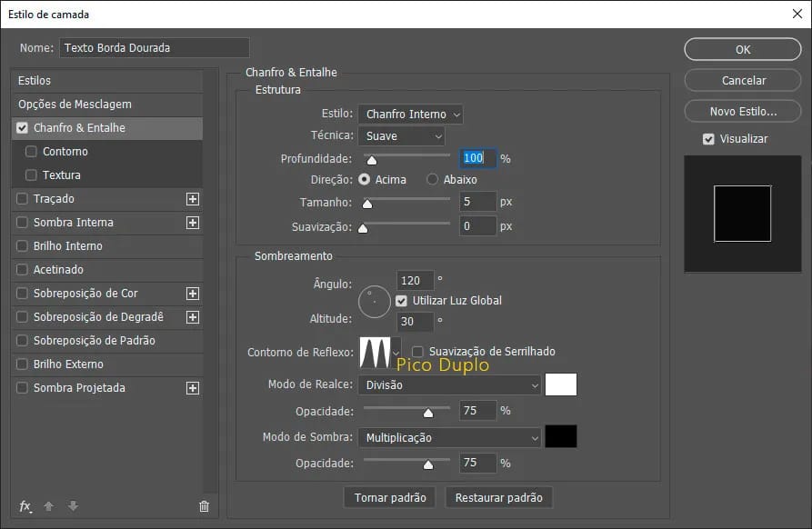Screen dimensions: 812x529
Task: Toggle the Utilizar Luz Global checkbox
Action: pyautogui.click(x=401, y=301)
